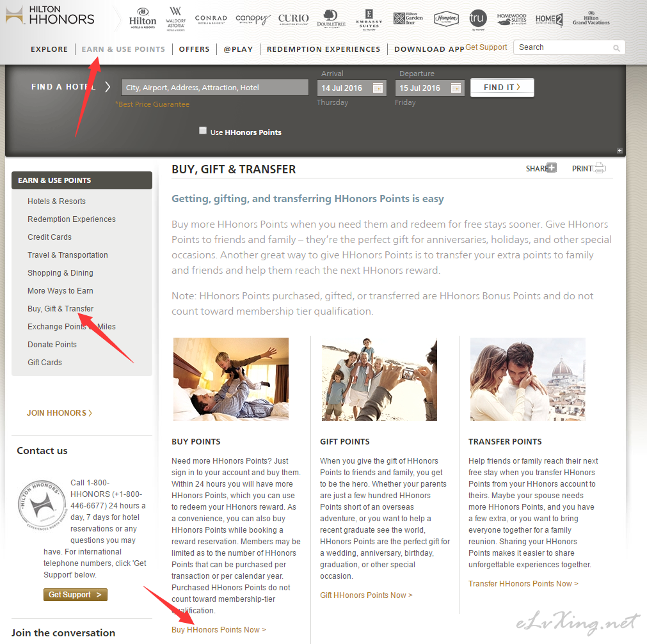Open More Ways to Earn sidebar link

(x=60, y=291)
